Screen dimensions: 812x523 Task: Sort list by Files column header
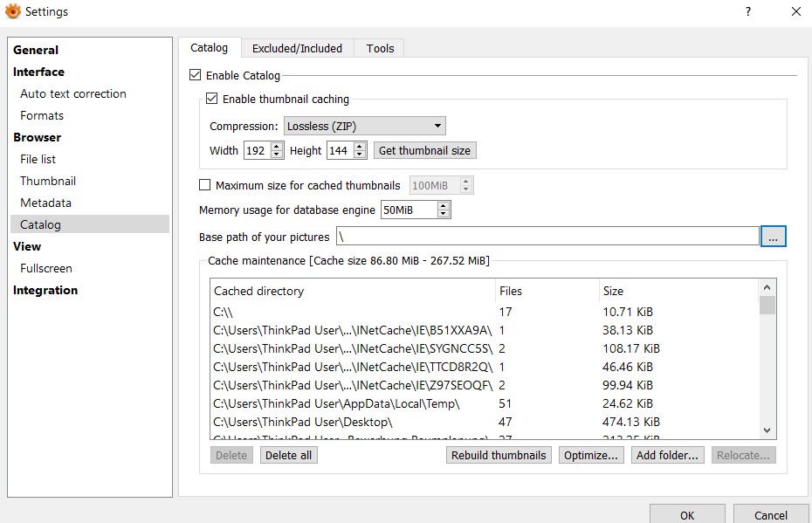pyautogui.click(x=545, y=291)
